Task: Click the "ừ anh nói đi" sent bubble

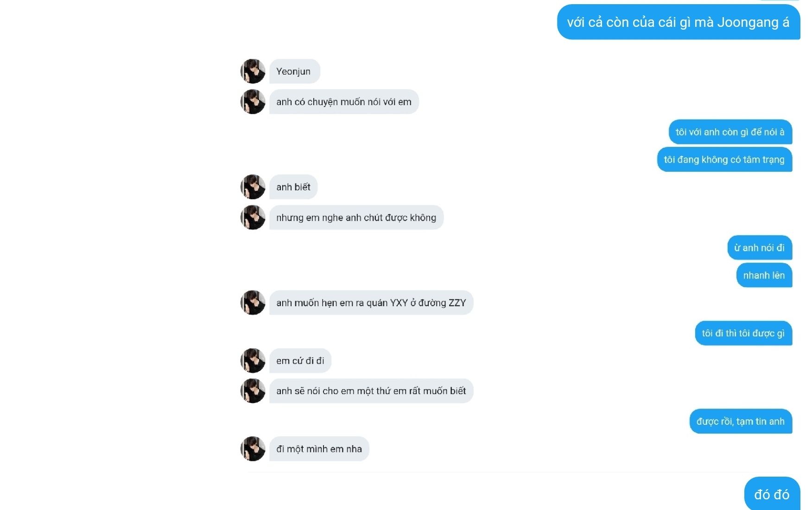Action: [759, 248]
